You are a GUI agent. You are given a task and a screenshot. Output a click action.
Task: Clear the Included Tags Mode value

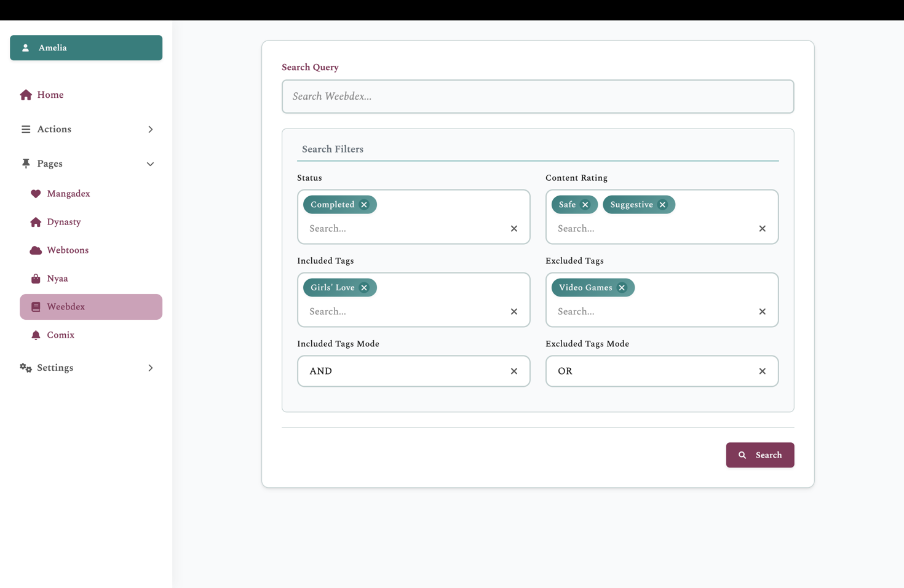[513, 371]
